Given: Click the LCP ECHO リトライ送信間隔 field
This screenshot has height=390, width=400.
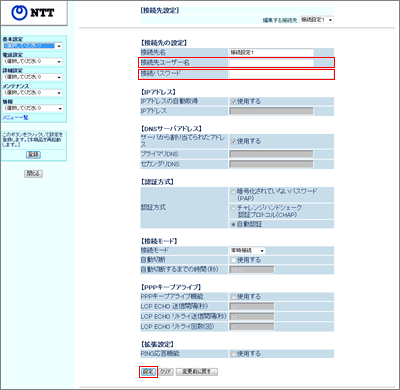Looking at the screenshot, I should pyautogui.click(x=252, y=316).
